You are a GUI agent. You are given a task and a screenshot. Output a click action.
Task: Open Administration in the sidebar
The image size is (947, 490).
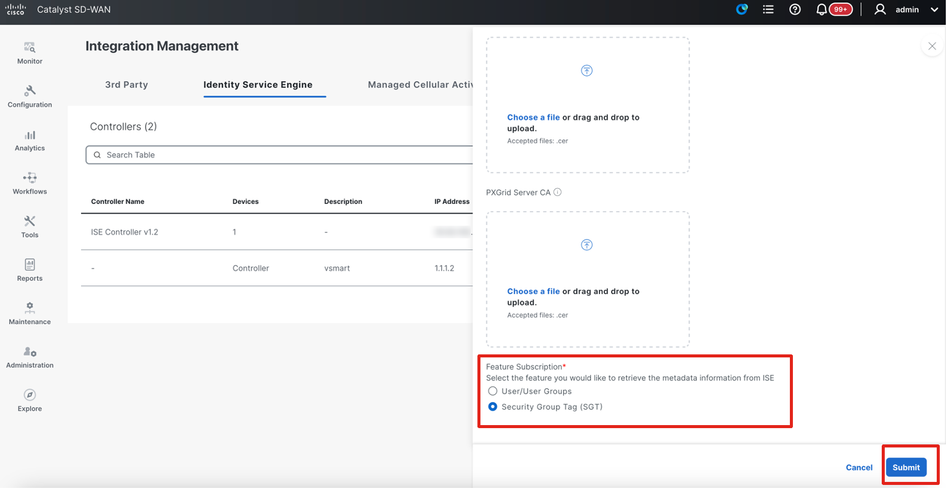point(30,358)
